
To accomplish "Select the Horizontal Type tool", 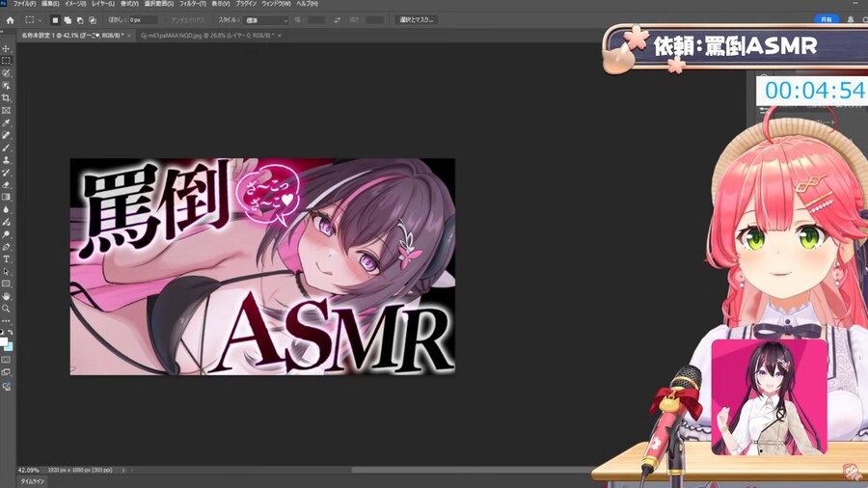I will [6, 258].
